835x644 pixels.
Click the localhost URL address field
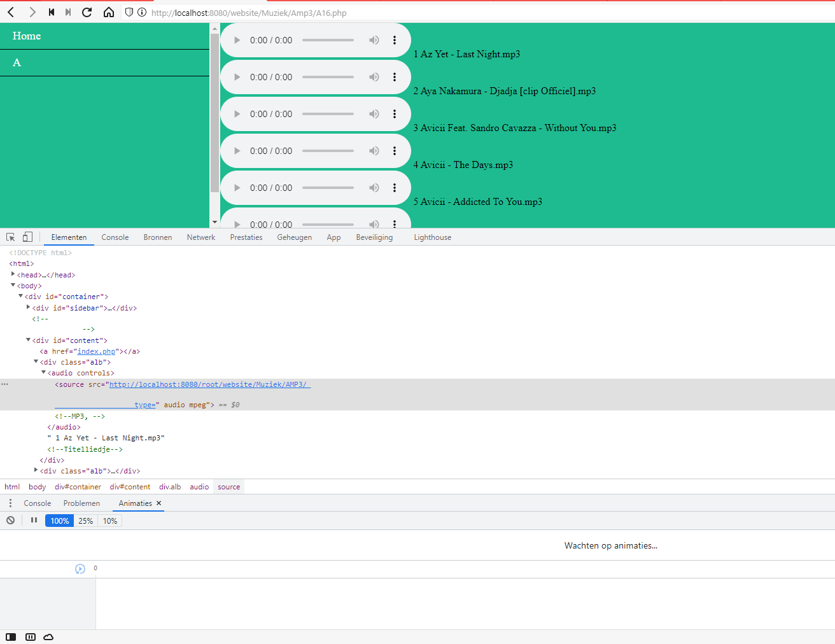pyautogui.click(x=249, y=13)
